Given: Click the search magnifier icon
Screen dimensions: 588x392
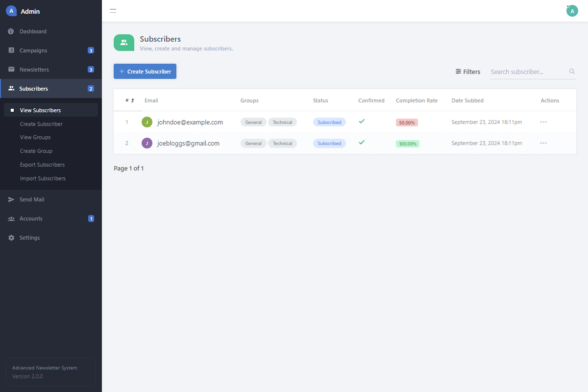Looking at the screenshot, I should [x=572, y=72].
